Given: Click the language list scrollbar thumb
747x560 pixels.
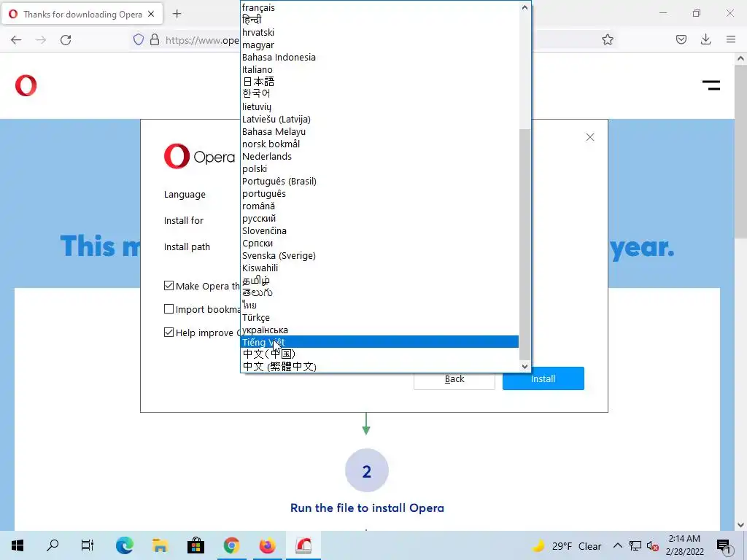Looking at the screenshot, I should [x=525, y=244].
